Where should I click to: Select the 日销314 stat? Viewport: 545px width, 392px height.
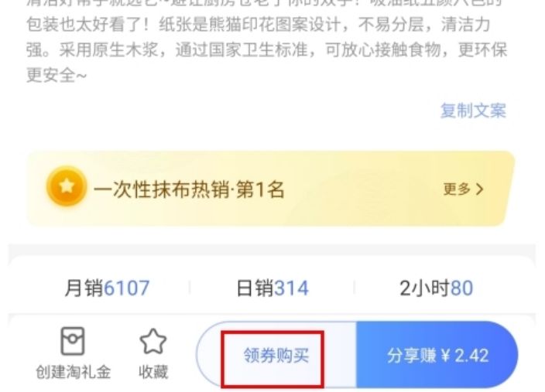point(272,288)
